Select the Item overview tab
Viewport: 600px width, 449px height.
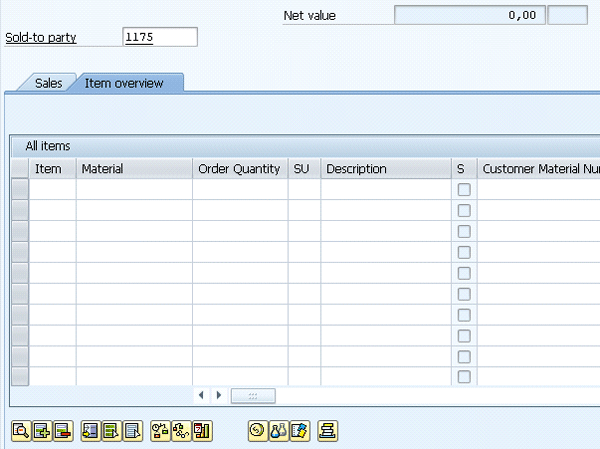[x=124, y=83]
